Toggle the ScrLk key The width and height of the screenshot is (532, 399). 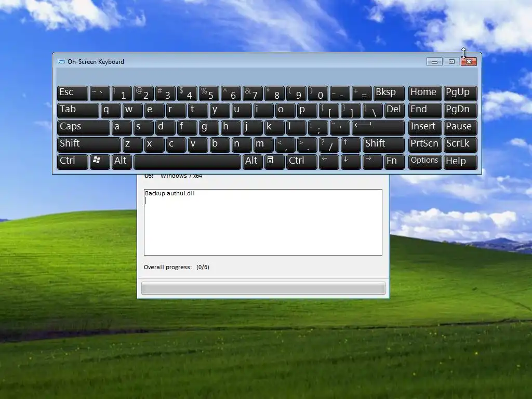[x=460, y=144]
